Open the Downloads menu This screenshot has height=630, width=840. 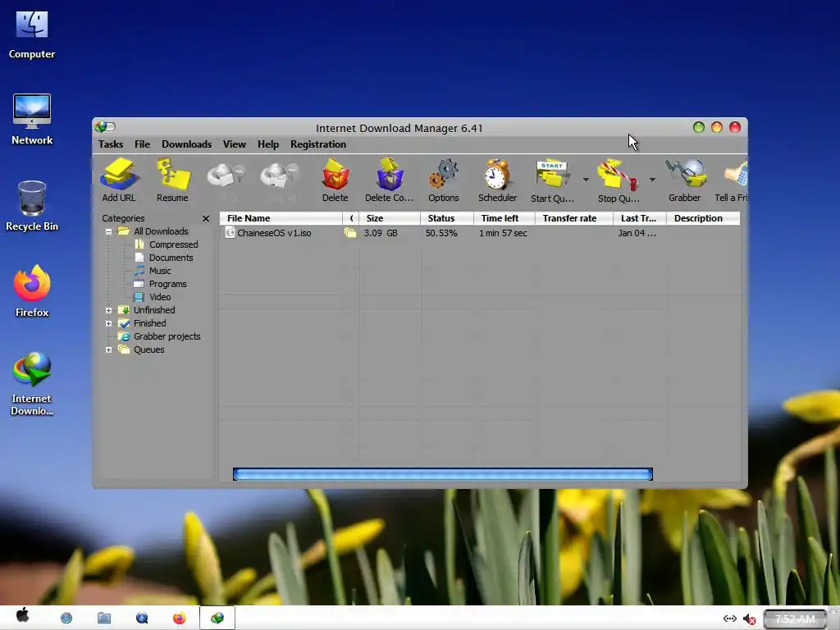(x=186, y=144)
